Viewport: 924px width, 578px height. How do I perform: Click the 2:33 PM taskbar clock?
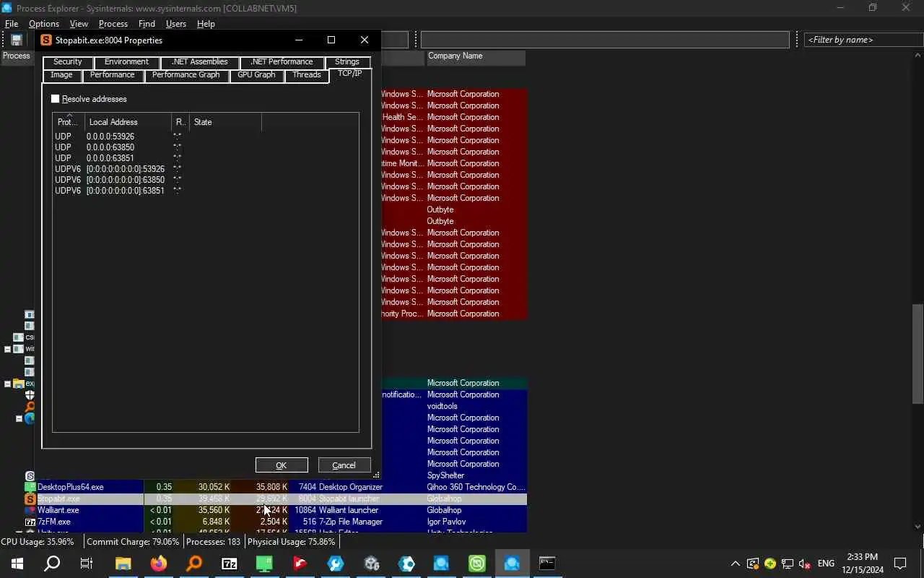862,564
